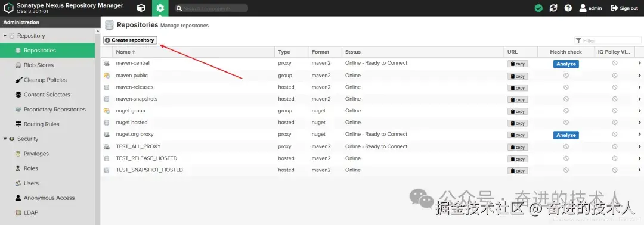Copy URL of maven-public repository
This screenshot has width=644, height=225.
point(518,76)
